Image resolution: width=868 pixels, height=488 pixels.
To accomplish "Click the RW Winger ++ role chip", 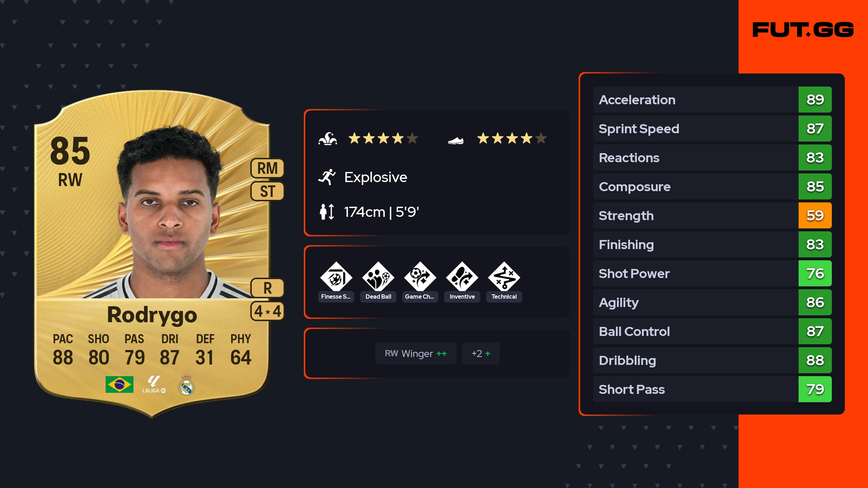I will [x=416, y=353].
